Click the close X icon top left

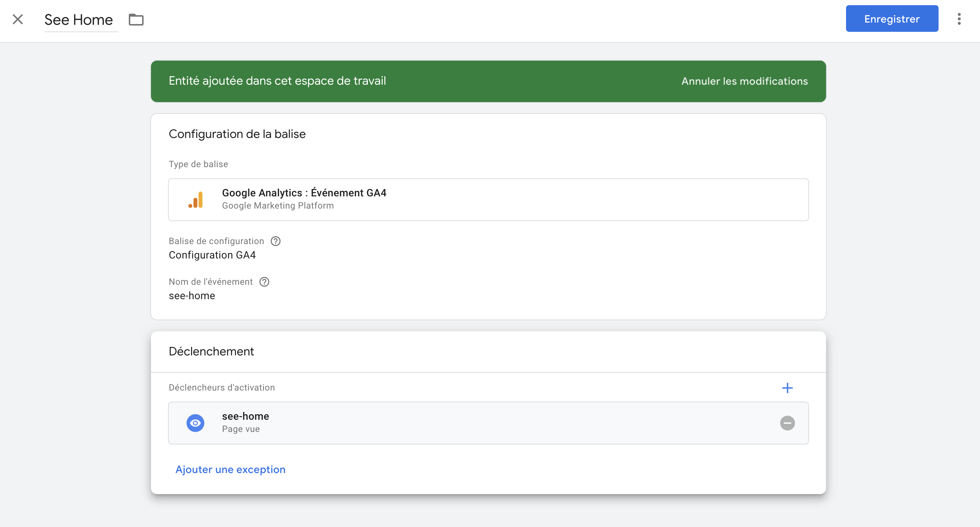pos(17,18)
